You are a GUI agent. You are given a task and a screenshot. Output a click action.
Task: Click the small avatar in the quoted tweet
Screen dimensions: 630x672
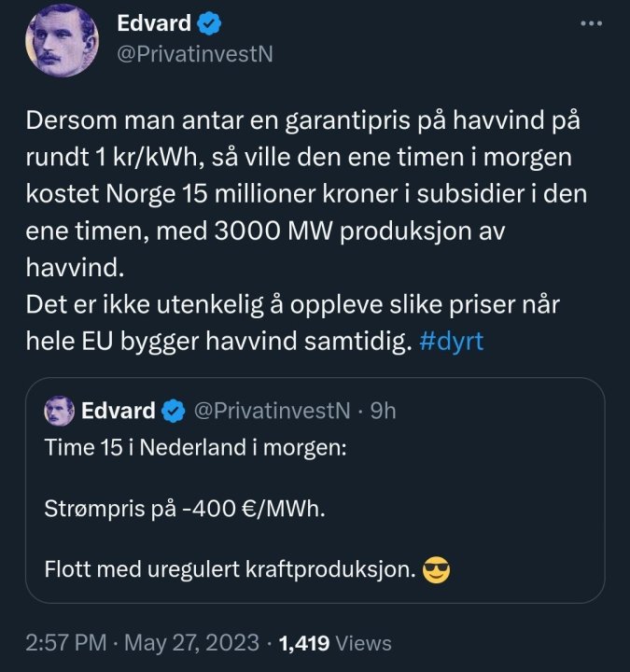[59, 410]
